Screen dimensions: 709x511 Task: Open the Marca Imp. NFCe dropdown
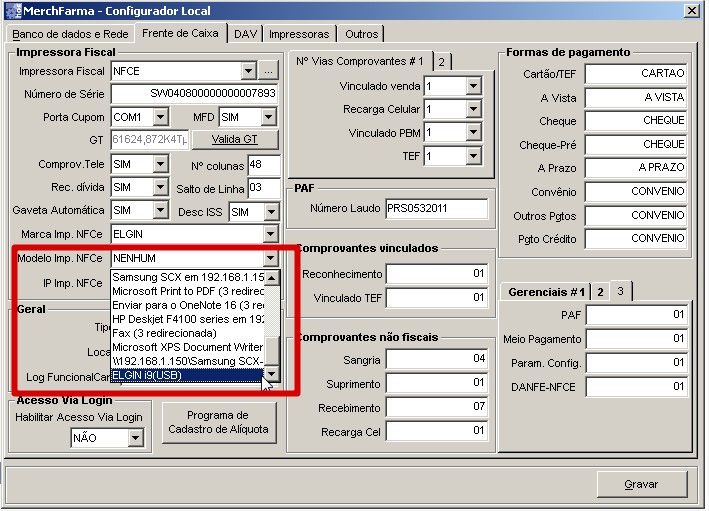pos(270,234)
